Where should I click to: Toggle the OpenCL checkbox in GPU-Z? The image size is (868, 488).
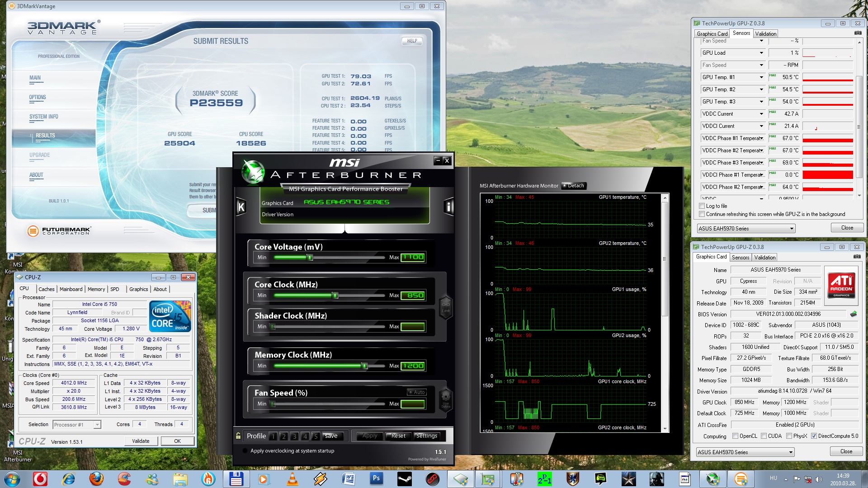735,436
